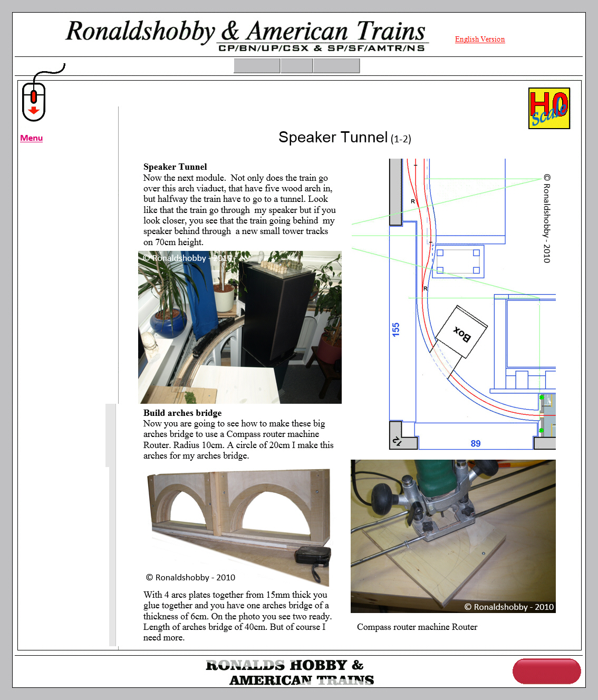Click the middle blank grey navigation button
This screenshot has width=598, height=700.
(x=297, y=66)
